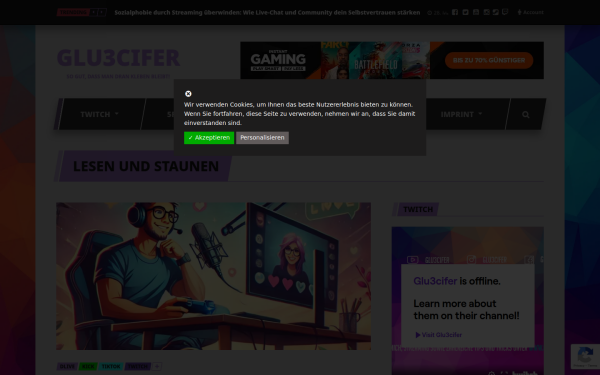
Task: Open the Instant Gaming banner ad
Action: pos(392,60)
